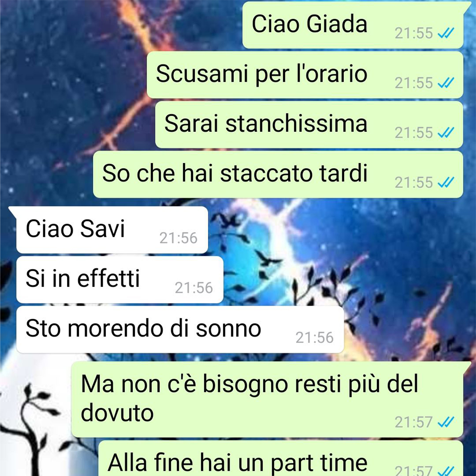The height and width of the screenshot is (476, 476).
Task: Click the 21:56 timestamp on 'Ciao Savi'
Action: [x=178, y=238]
